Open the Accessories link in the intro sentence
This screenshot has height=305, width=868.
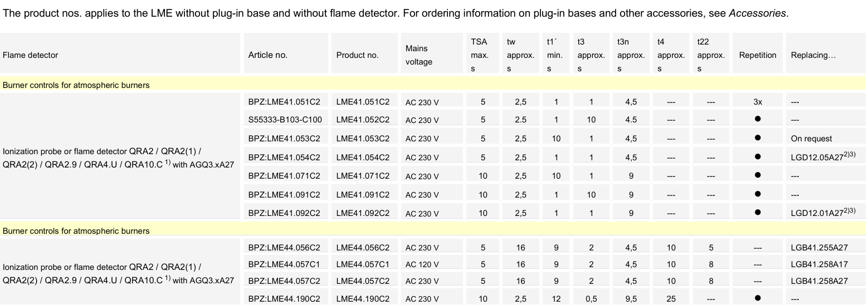[758, 13]
